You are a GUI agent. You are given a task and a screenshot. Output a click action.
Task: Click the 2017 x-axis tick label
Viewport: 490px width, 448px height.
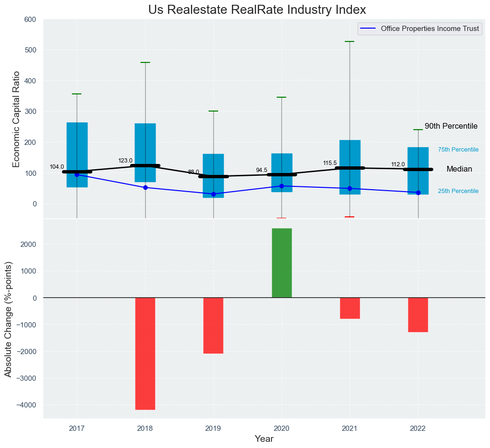pos(77,428)
